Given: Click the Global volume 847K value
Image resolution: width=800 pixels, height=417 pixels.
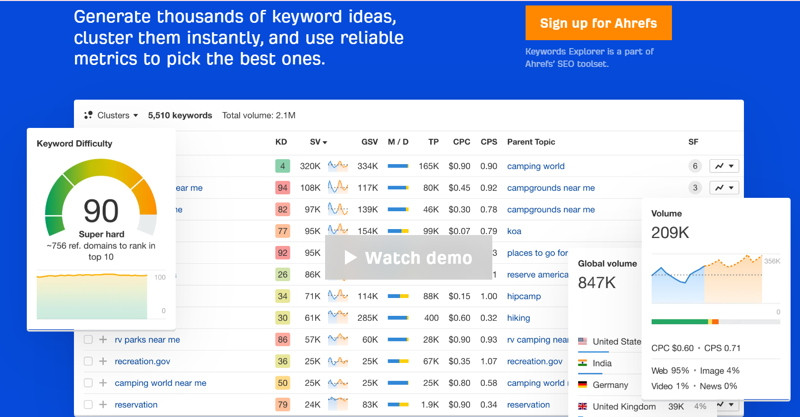Looking at the screenshot, I should click(x=596, y=283).
